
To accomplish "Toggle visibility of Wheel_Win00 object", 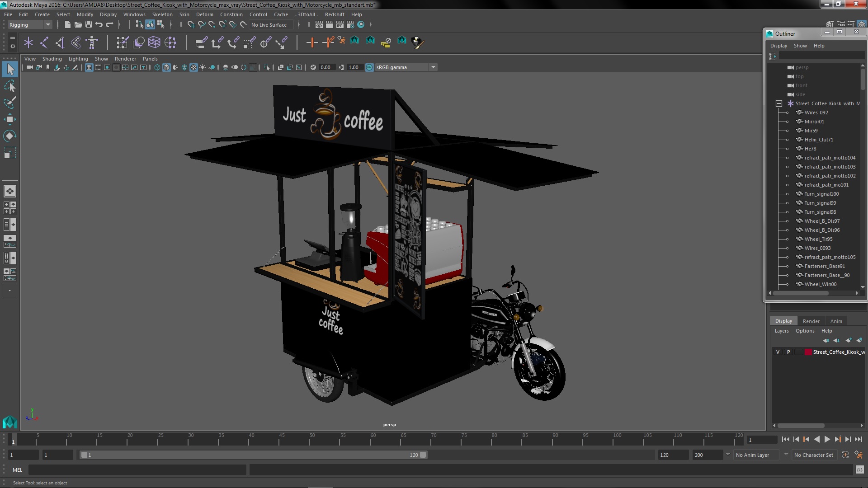I will [787, 284].
